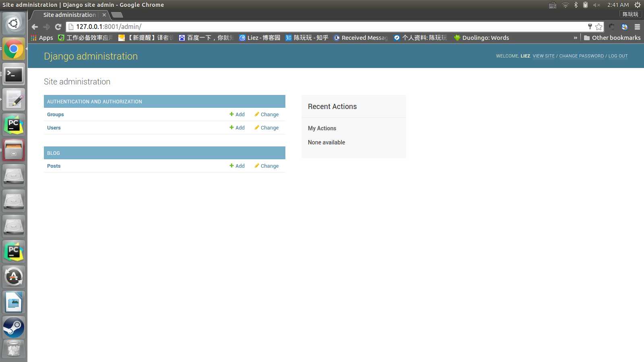644x362 pixels.
Task: Click the Django administration header title
Action: click(91, 56)
